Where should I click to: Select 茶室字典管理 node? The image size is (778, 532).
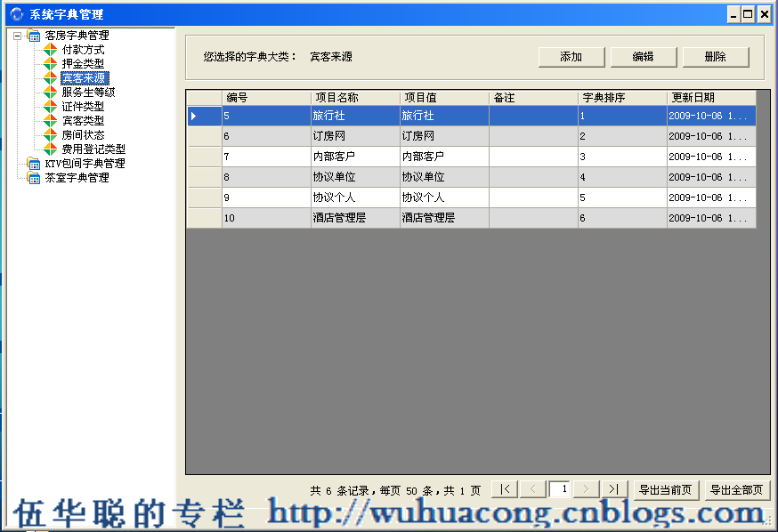click(77, 178)
